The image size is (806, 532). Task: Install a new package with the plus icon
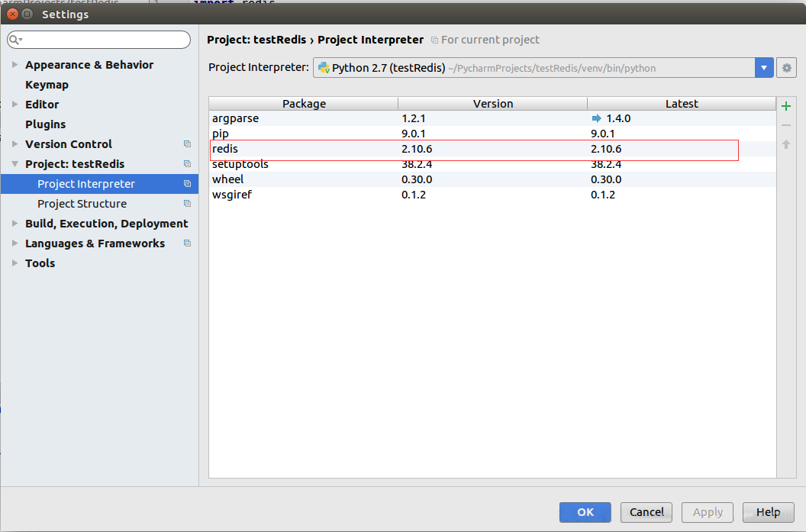coord(786,106)
